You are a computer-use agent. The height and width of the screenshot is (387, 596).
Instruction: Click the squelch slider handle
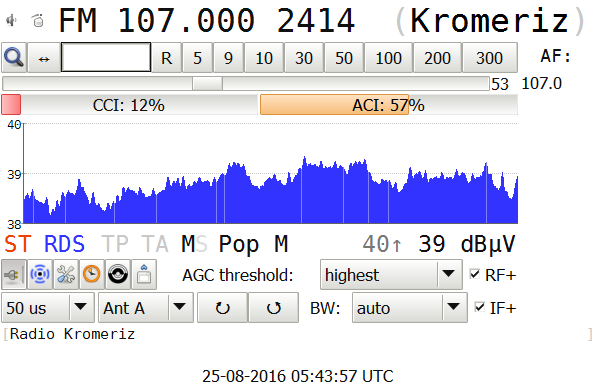click(x=207, y=84)
